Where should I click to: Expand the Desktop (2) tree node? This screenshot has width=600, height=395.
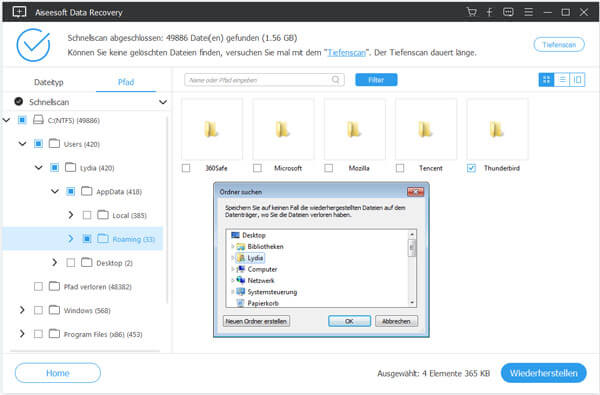pos(55,262)
